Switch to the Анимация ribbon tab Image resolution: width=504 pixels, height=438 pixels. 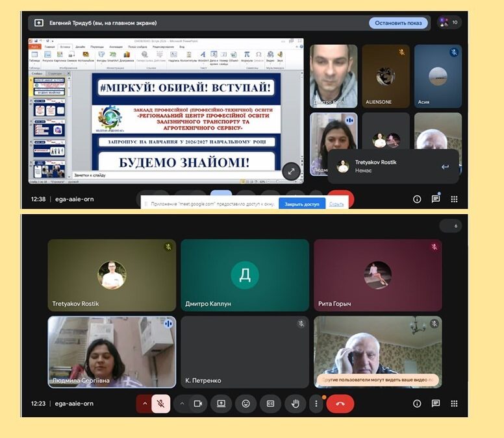(x=116, y=47)
